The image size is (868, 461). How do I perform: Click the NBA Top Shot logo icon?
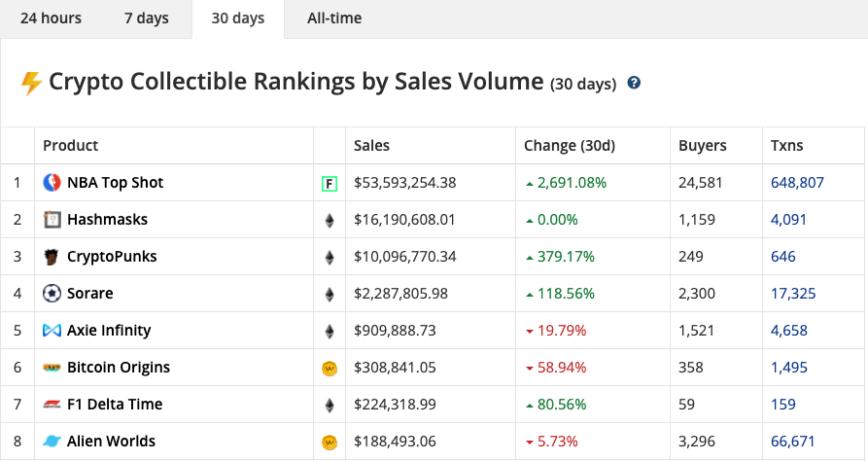pos(52,183)
